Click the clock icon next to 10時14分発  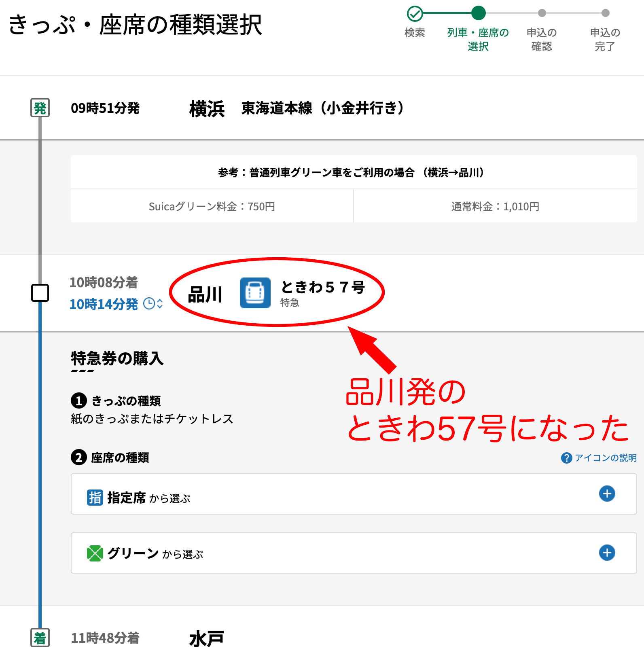(149, 304)
